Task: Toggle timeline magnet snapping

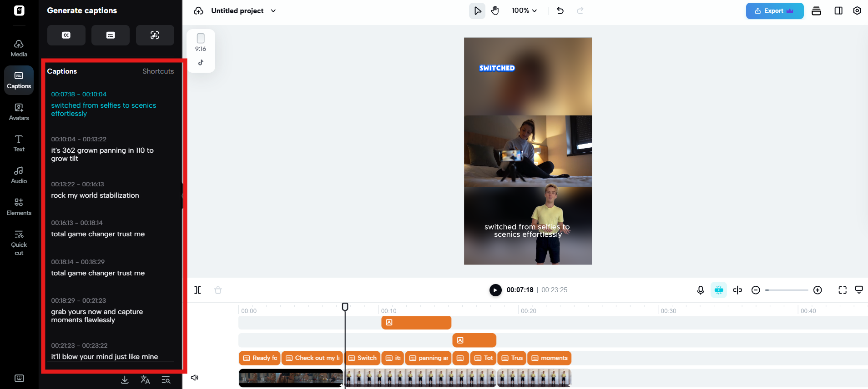Action: [719, 290]
